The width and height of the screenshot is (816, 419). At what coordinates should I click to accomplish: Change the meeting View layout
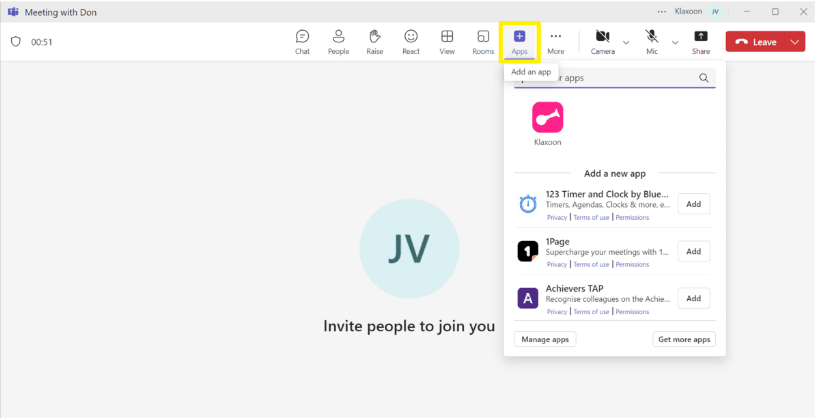tap(447, 41)
